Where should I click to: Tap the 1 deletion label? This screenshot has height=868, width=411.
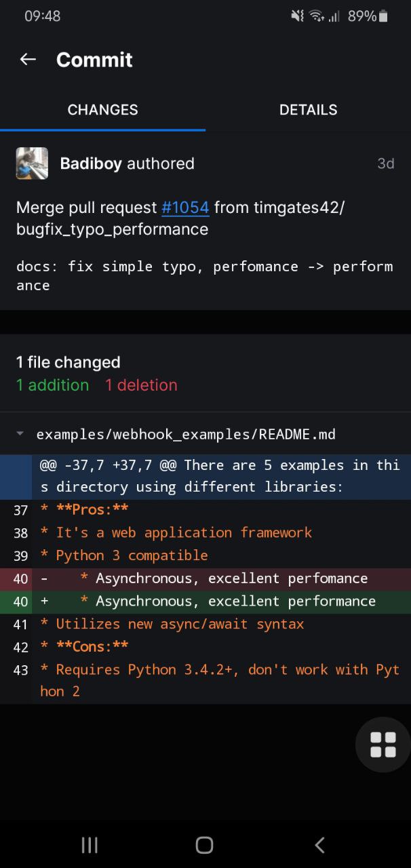pyautogui.click(x=141, y=385)
